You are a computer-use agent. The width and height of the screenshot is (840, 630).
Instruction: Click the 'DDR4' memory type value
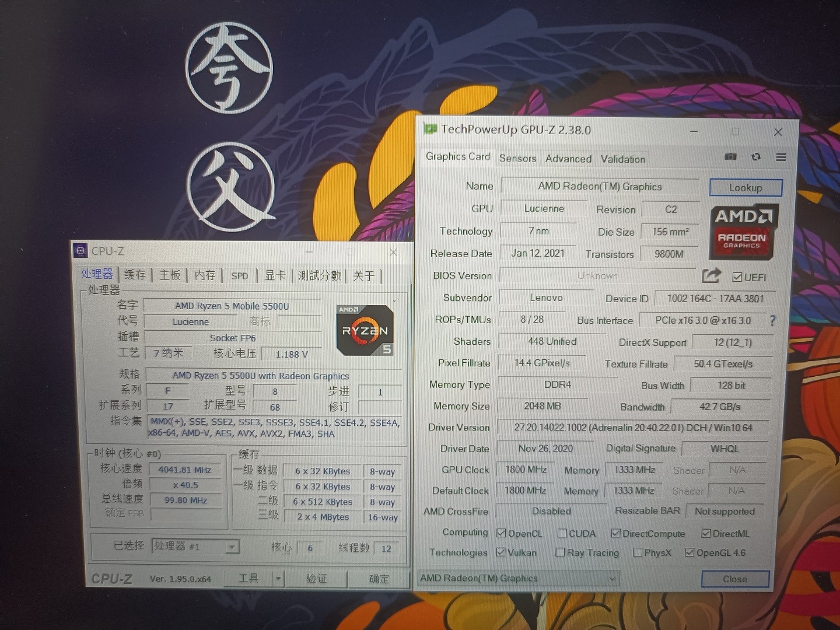[558, 384]
